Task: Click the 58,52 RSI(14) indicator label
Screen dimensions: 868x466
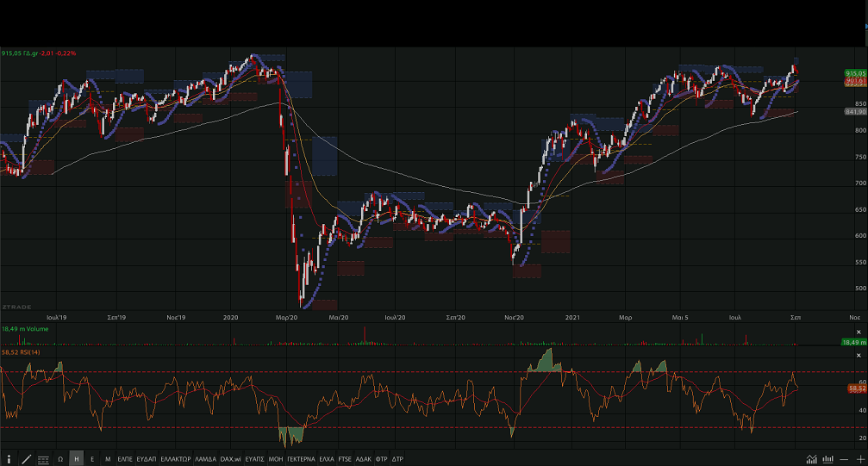Action: [22, 352]
